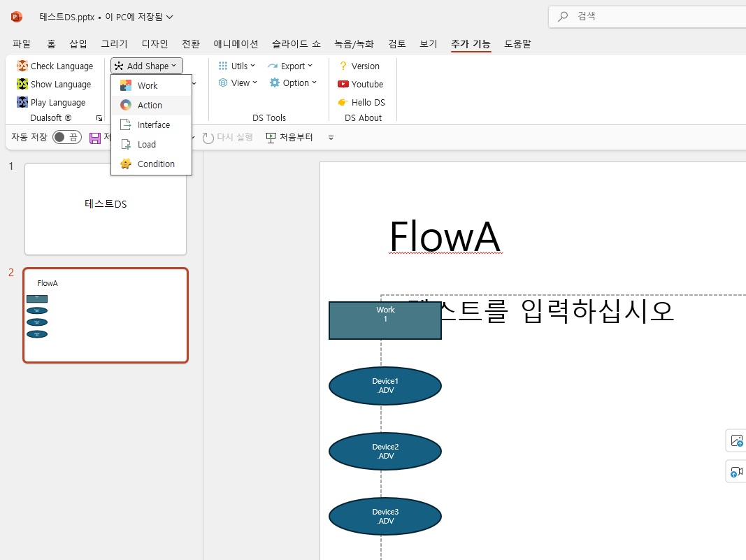Click the Version question mark icon
Screen dimensions: 746x560
(343, 66)
